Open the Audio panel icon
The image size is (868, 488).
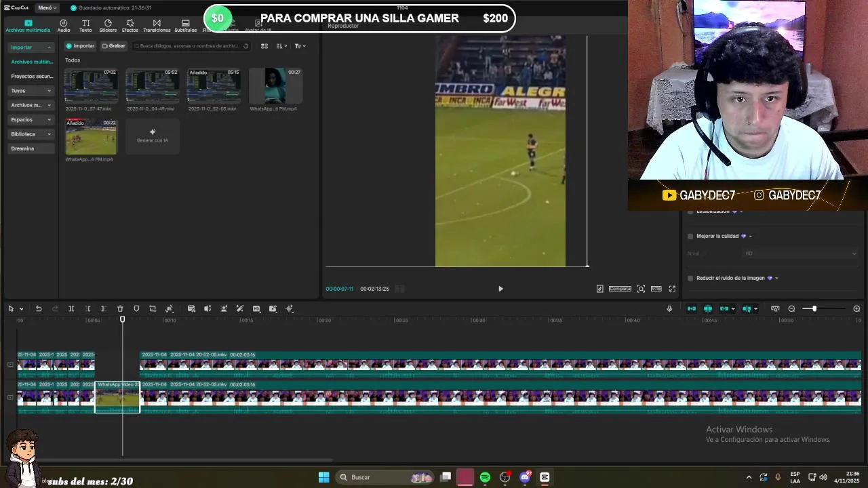pos(64,26)
